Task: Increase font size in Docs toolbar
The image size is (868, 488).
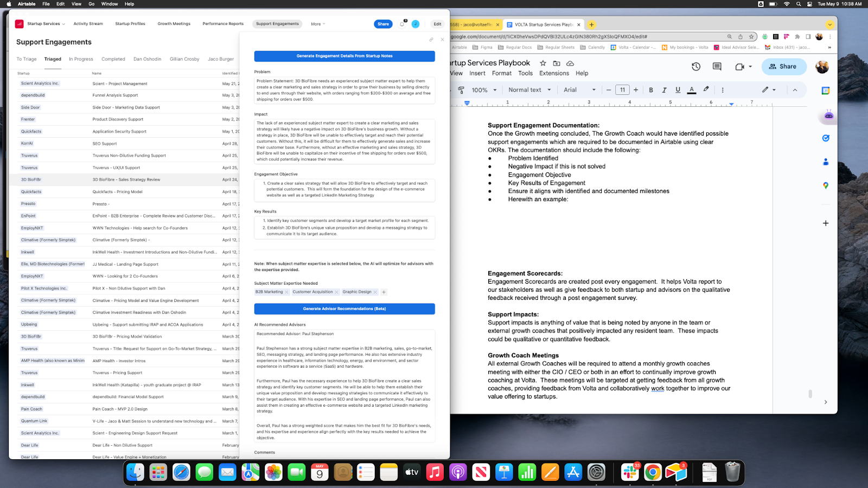Action: pyautogui.click(x=636, y=90)
